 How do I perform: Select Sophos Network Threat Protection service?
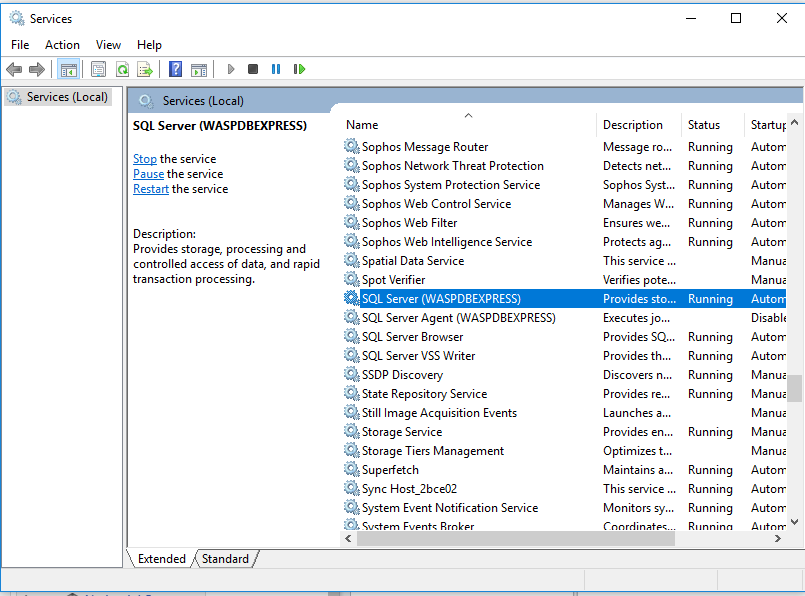[x=564, y=165]
